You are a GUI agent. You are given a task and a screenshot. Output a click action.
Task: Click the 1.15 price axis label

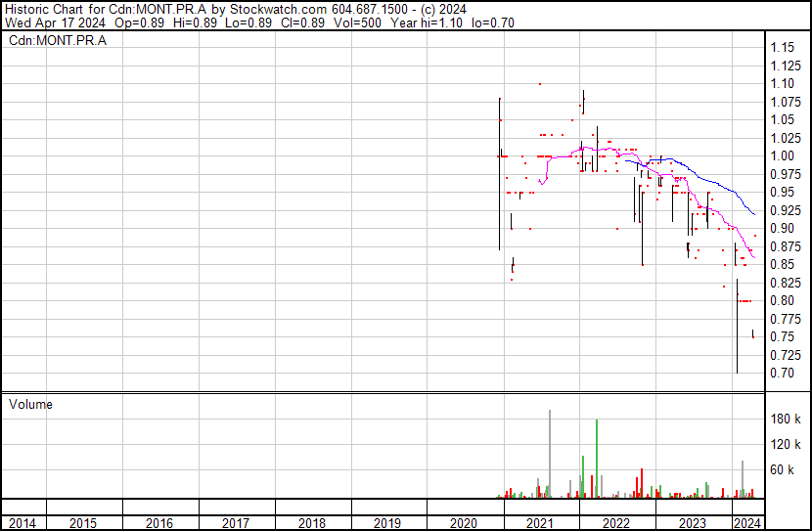[782, 47]
